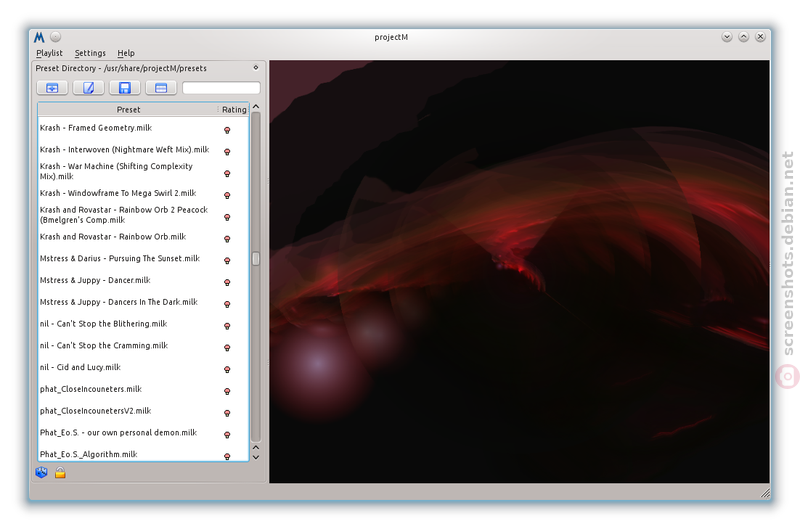Toggle the shuffle dice icon
This screenshot has height=529, width=800.
point(41,472)
